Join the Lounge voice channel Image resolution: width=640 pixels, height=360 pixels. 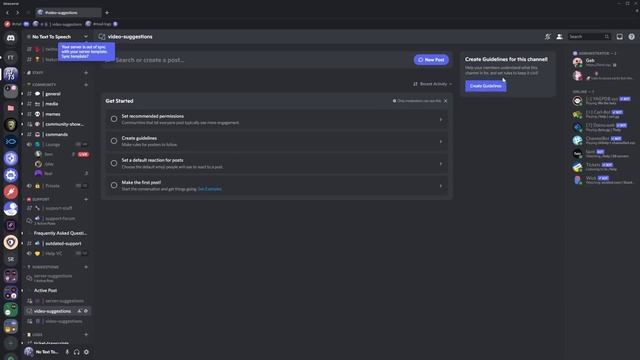pyautogui.click(x=57, y=144)
